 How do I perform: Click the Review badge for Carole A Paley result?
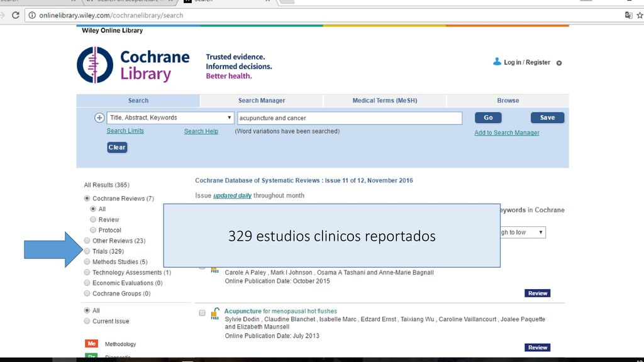538,293
